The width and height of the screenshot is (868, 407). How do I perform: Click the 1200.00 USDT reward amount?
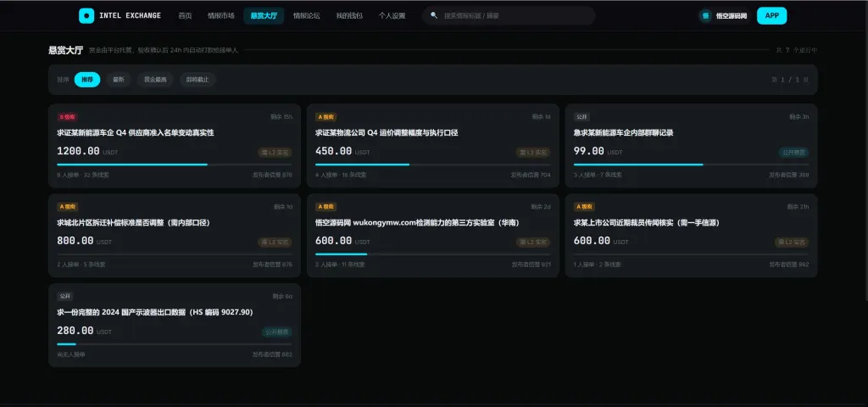click(x=87, y=151)
